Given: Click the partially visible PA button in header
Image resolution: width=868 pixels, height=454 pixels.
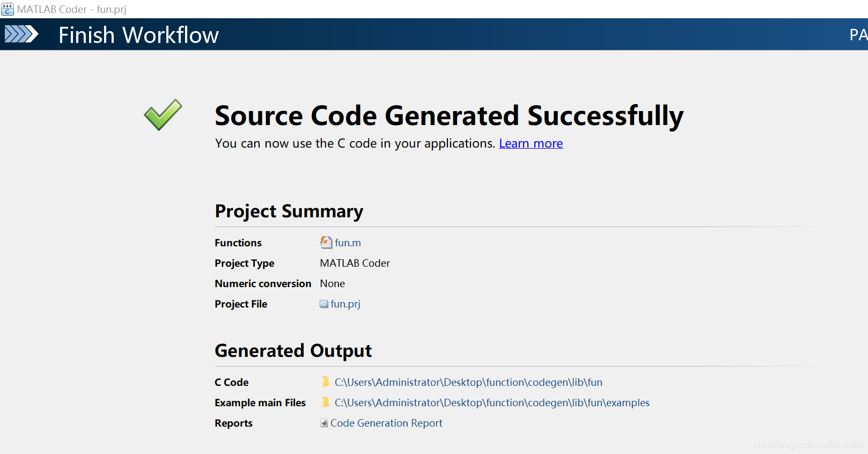Looking at the screenshot, I should pyautogui.click(x=858, y=35).
